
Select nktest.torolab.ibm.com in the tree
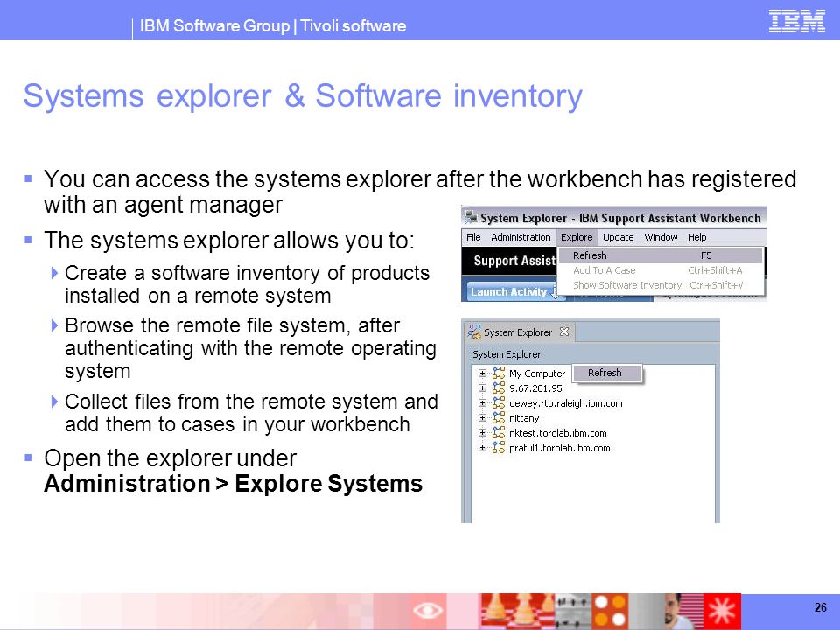[x=557, y=433]
